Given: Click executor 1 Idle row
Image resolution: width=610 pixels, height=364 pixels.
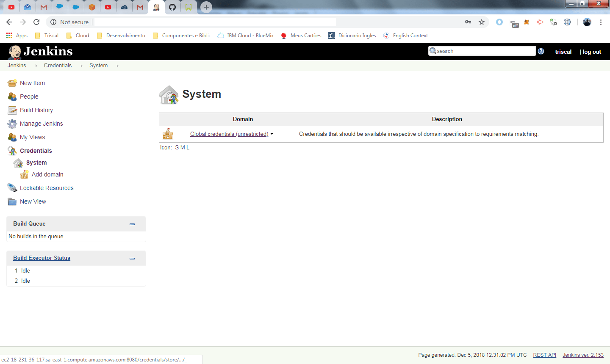Looking at the screenshot, I should (76, 270).
